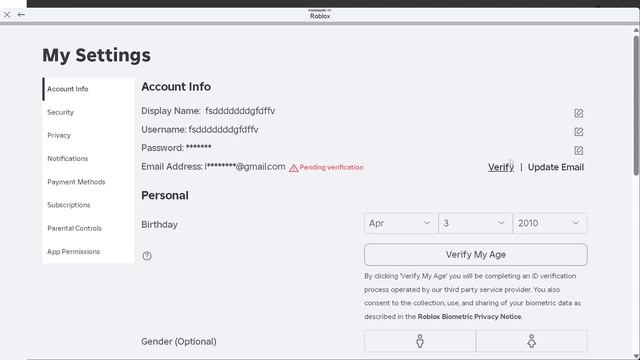Click the back arrow in title bar
The width and height of the screenshot is (640, 360).
tap(21, 15)
